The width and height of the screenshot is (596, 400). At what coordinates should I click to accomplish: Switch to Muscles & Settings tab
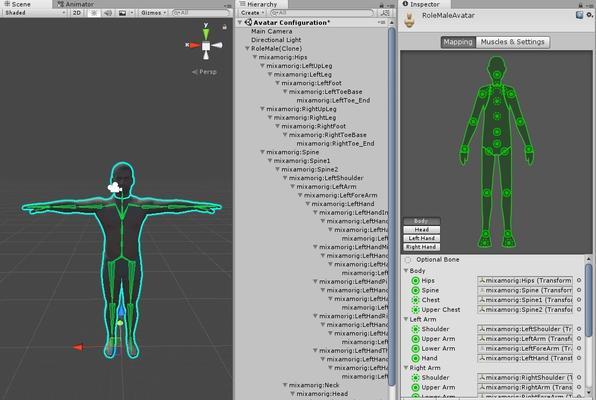[512, 42]
